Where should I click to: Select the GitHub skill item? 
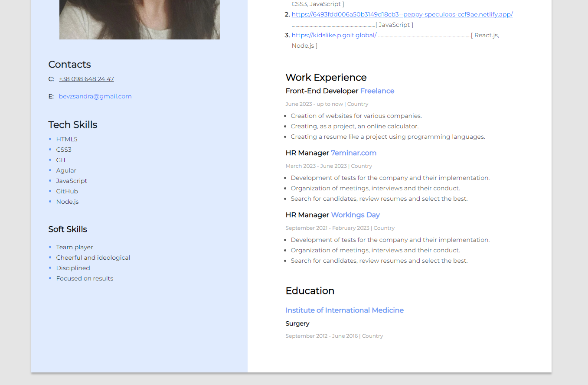click(x=67, y=191)
